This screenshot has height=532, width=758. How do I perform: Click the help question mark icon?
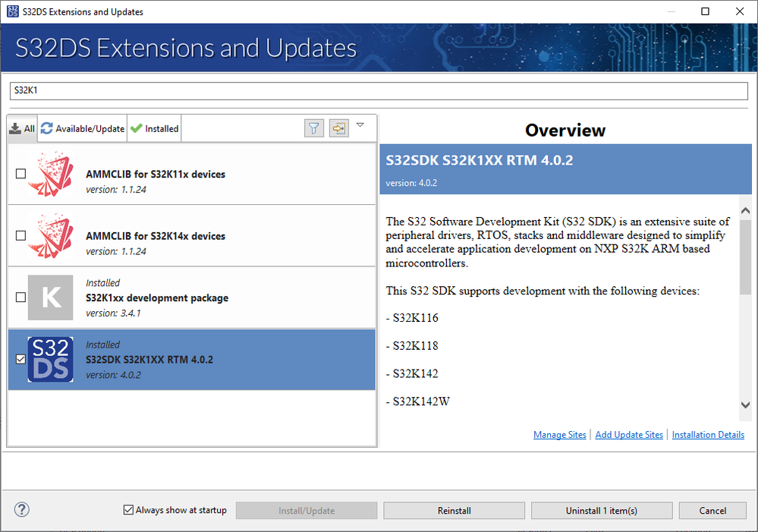[22, 509]
